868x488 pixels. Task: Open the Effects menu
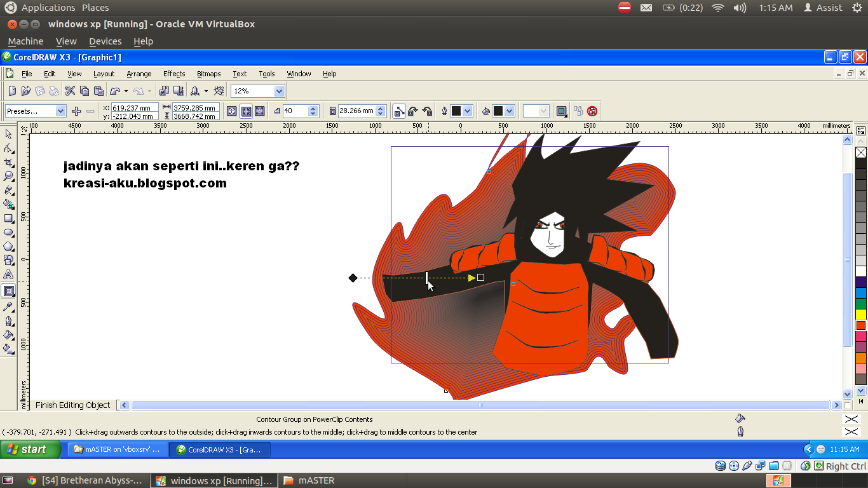click(x=174, y=74)
